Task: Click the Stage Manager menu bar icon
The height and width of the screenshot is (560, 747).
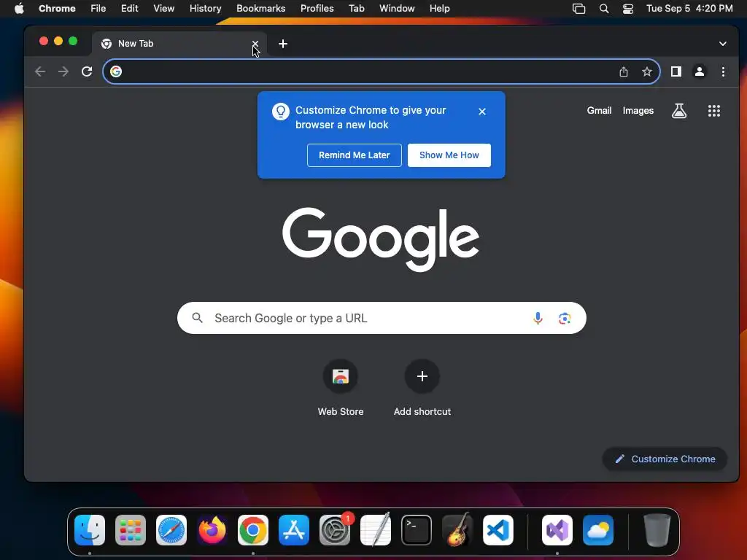Action: click(x=578, y=9)
